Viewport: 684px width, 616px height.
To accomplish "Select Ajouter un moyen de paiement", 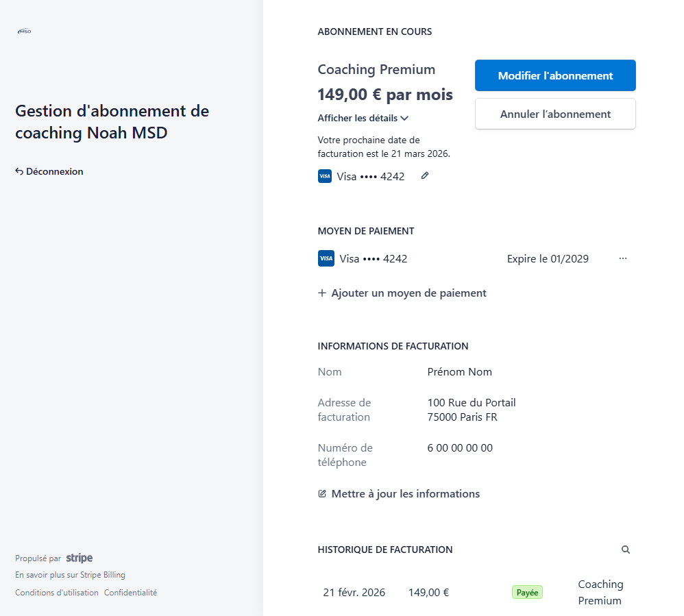I will tap(408, 293).
